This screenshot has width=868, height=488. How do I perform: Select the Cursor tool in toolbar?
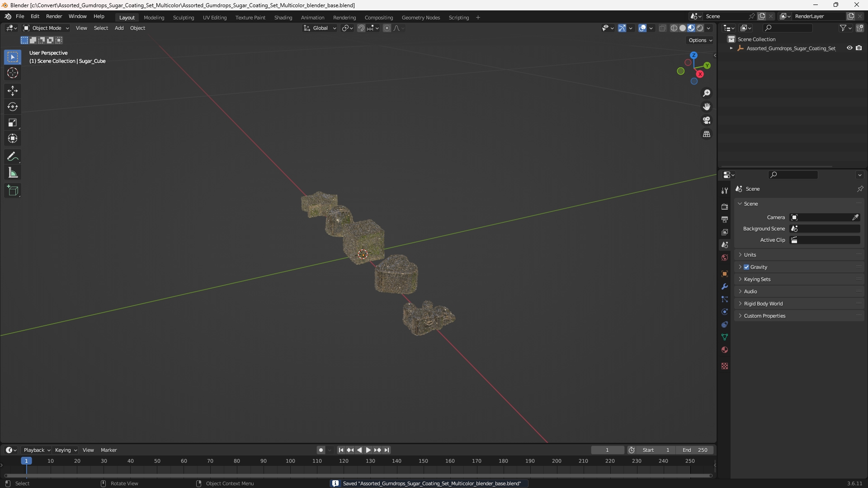coord(13,73)
